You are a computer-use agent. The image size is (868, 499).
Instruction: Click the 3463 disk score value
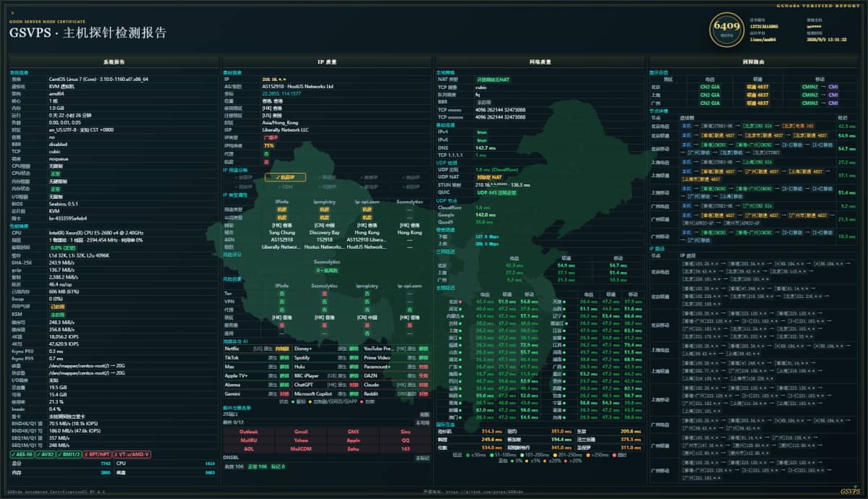click(x=210, y=472)
